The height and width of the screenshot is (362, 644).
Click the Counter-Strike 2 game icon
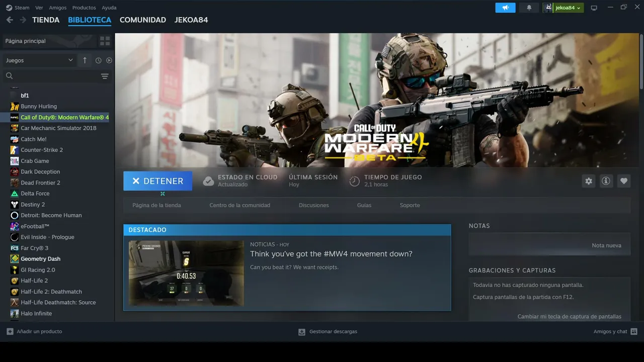(x=15, y=150)
